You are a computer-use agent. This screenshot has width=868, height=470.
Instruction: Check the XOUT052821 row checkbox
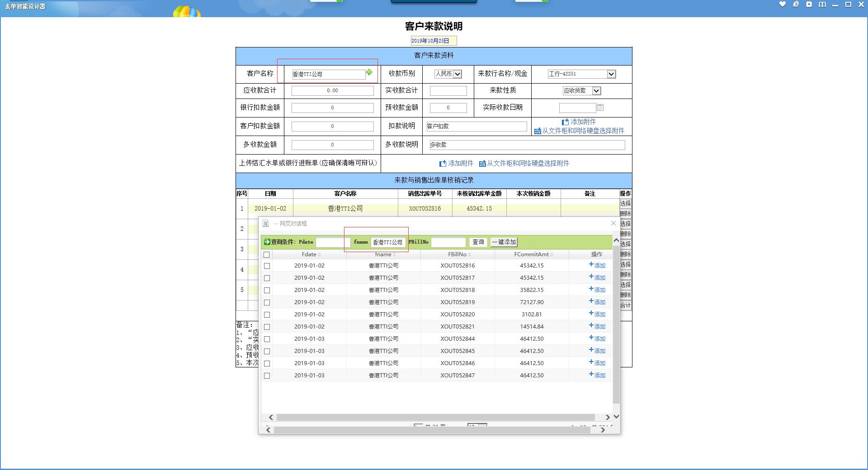(267, 327)
